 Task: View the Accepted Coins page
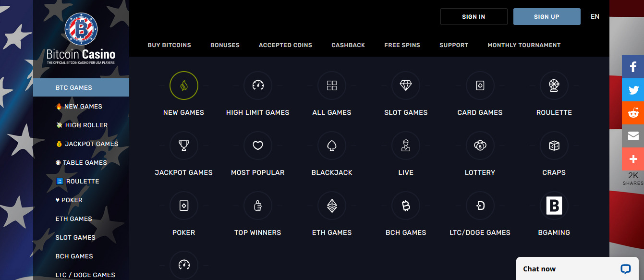coord(285,45)
